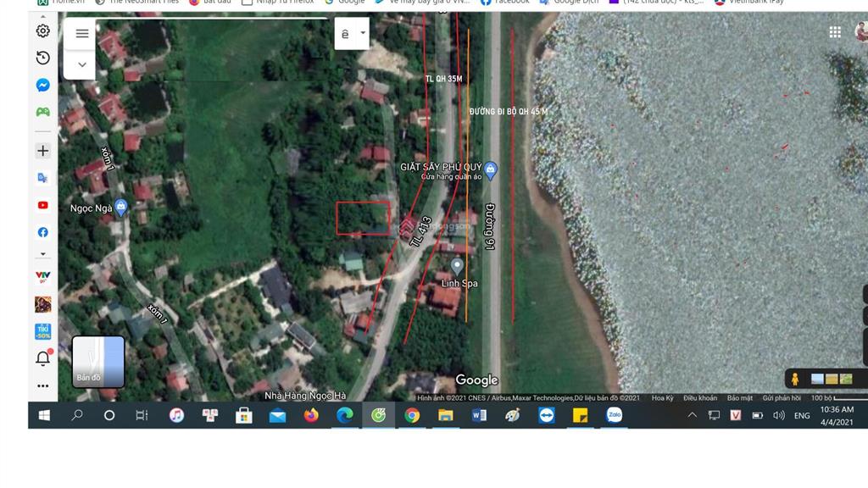Add a new shortcut to sidebar
This screenshot has height=488, width=868.
(x=43, y=151)
